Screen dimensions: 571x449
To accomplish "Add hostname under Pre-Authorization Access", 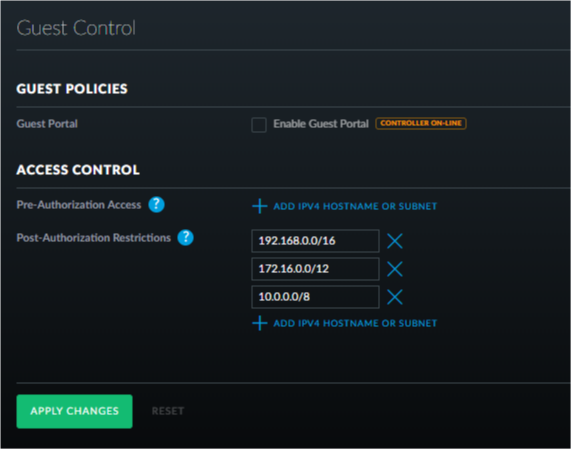I will [344, 206].
